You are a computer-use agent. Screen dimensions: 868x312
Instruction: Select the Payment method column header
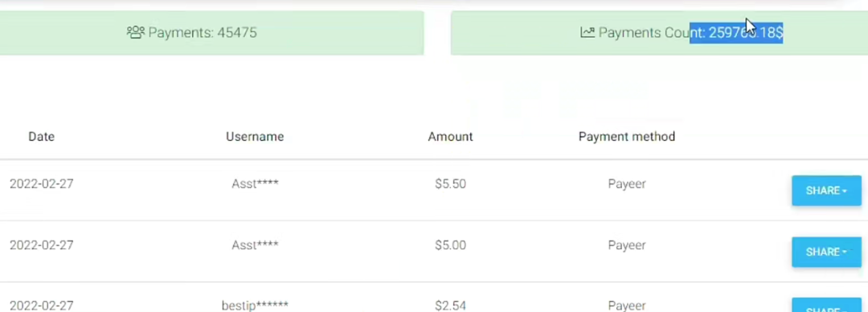point(627,137)
